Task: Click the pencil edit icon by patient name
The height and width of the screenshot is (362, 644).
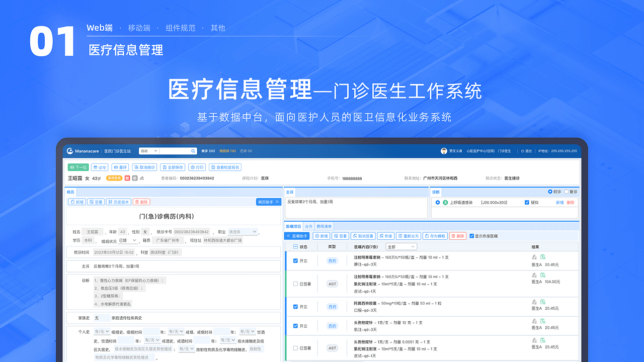Action: click(x=142, y=178)
